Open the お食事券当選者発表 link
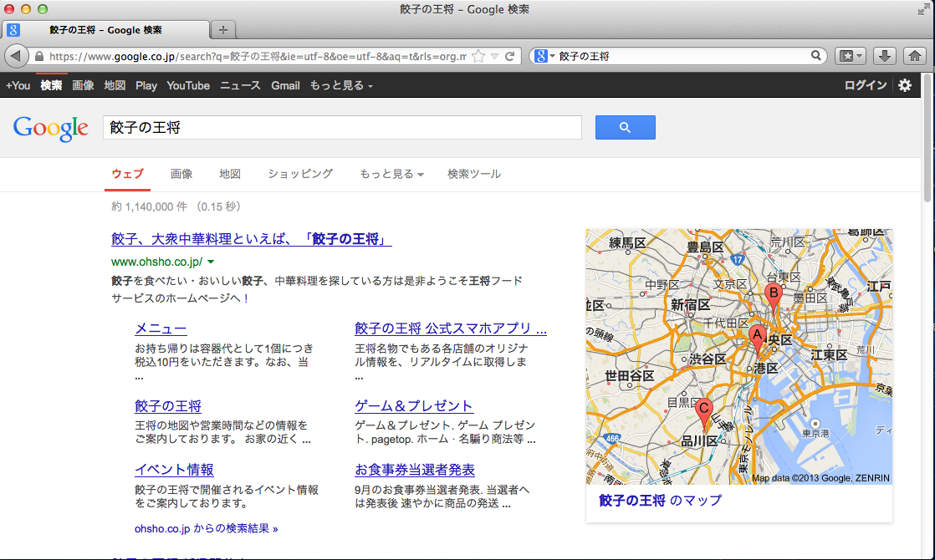 click(x=415, y=470)
